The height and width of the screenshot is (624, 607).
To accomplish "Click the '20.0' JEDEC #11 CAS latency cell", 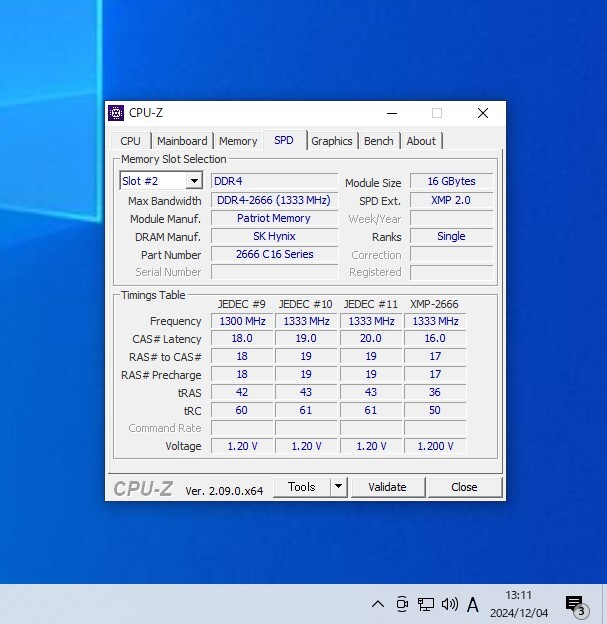I will 371,338.
